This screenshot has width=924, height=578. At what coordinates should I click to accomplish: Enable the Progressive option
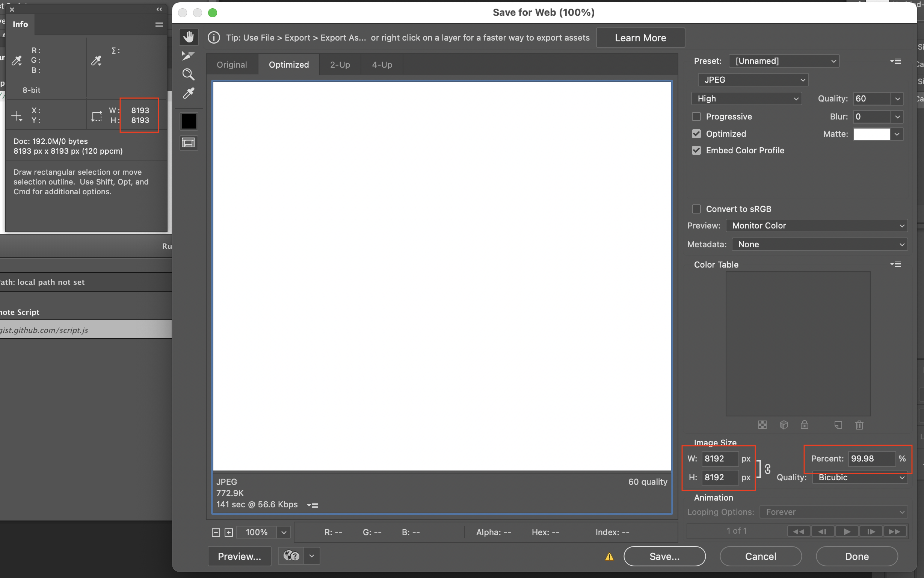pos(696,116)
